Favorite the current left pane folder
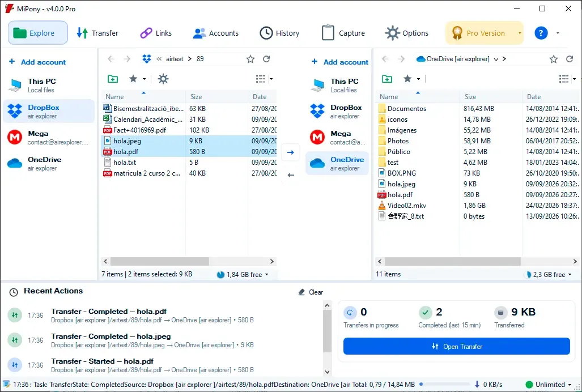Image resolution: width=582 pixels, height=392 pixels. (250, 59)
